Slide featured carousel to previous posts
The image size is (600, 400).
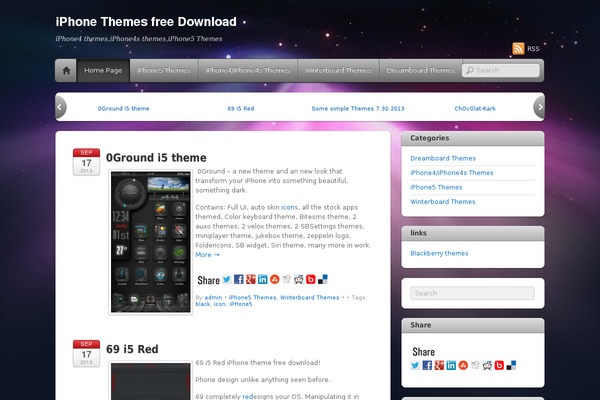click(60, 107)
